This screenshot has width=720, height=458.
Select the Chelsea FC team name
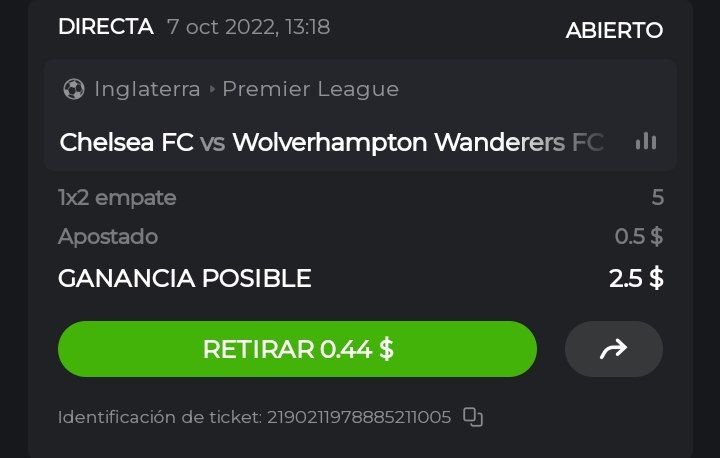(127, 142)
